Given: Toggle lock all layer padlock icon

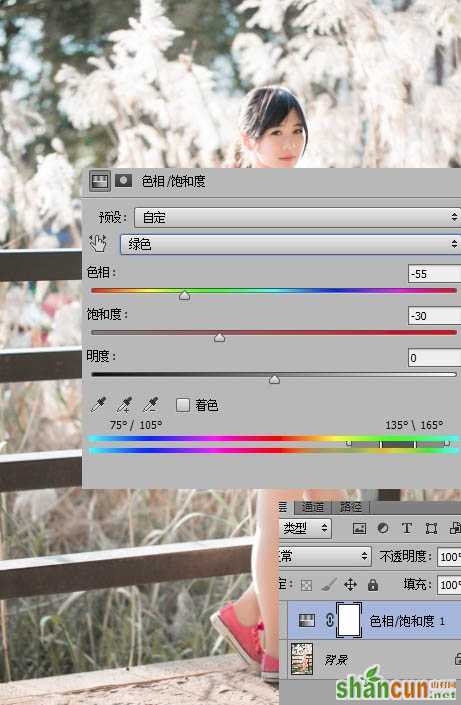Looking at the screenshot, I should 372,585.
